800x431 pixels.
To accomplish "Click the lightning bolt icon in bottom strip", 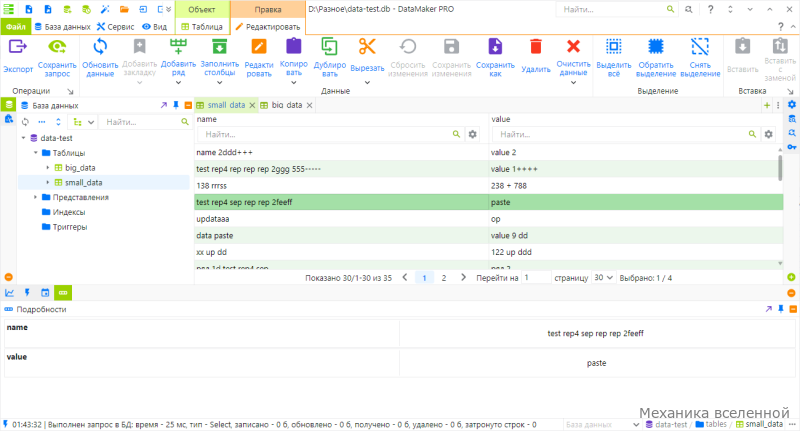I will [27, 293].
